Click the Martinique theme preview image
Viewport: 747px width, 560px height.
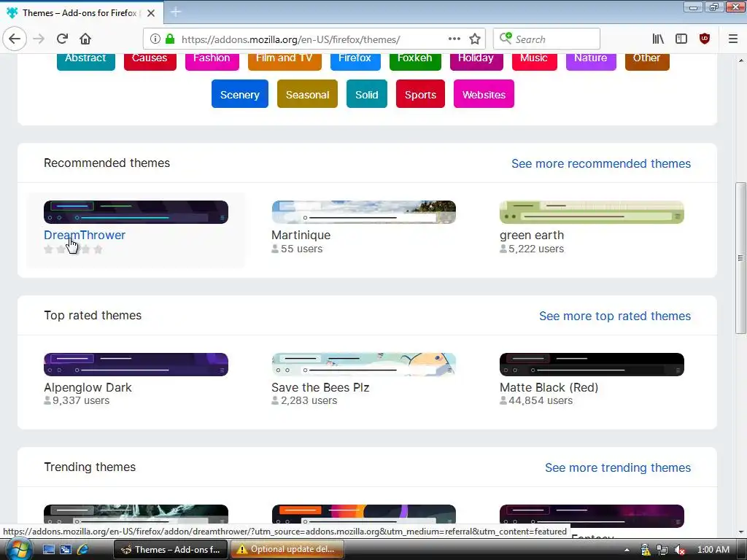(x=363, y=212)
